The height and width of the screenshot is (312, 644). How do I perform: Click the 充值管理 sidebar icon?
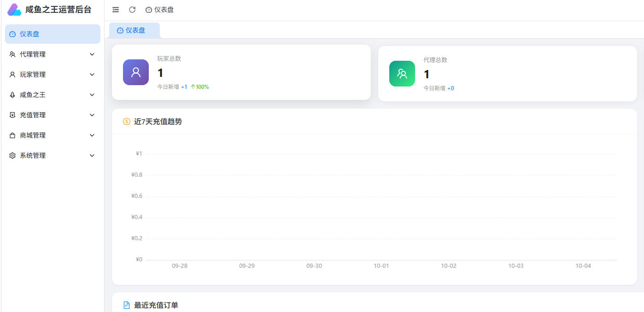(12, 115)
